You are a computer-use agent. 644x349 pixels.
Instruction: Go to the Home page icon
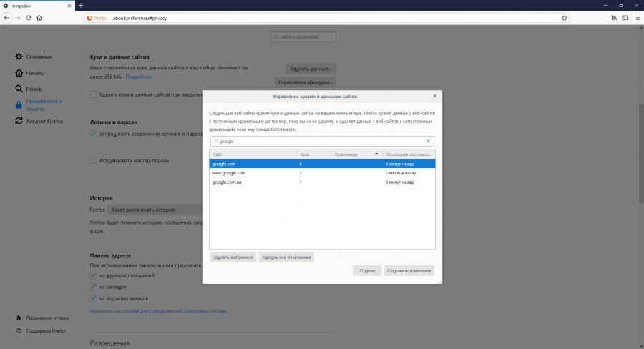coord(39,18)
